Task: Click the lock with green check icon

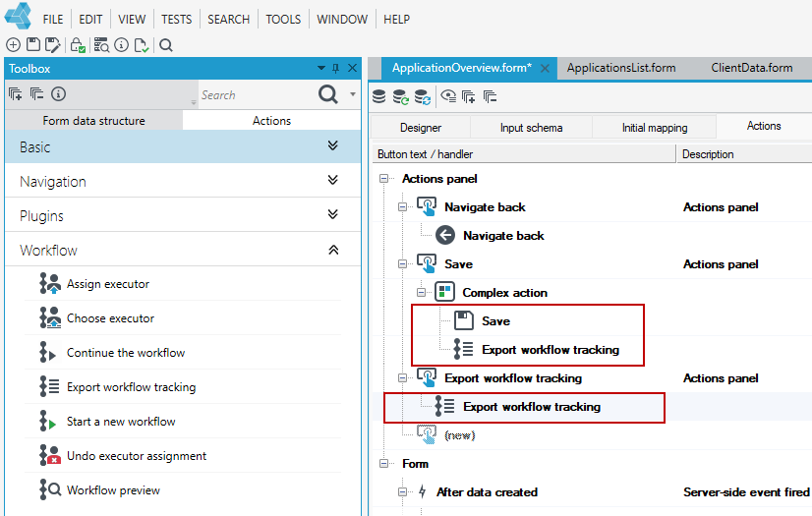Action: tap(78, 45)
